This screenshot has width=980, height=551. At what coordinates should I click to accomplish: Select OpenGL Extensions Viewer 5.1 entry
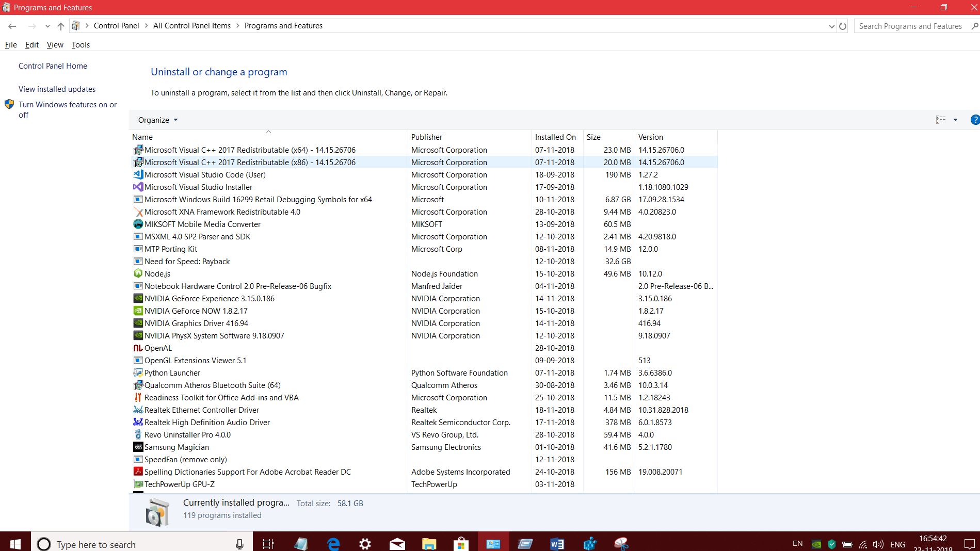pos(423,360)
